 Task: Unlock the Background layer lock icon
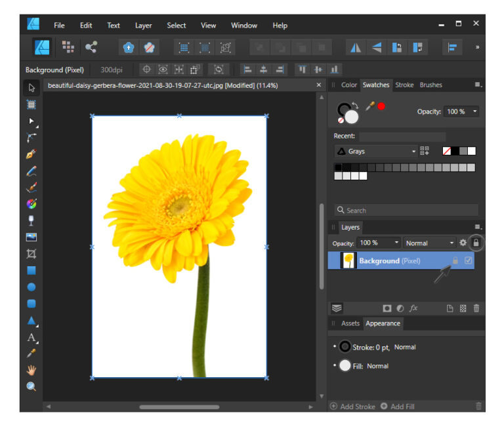pyautogui.click(x=455, y=260)
